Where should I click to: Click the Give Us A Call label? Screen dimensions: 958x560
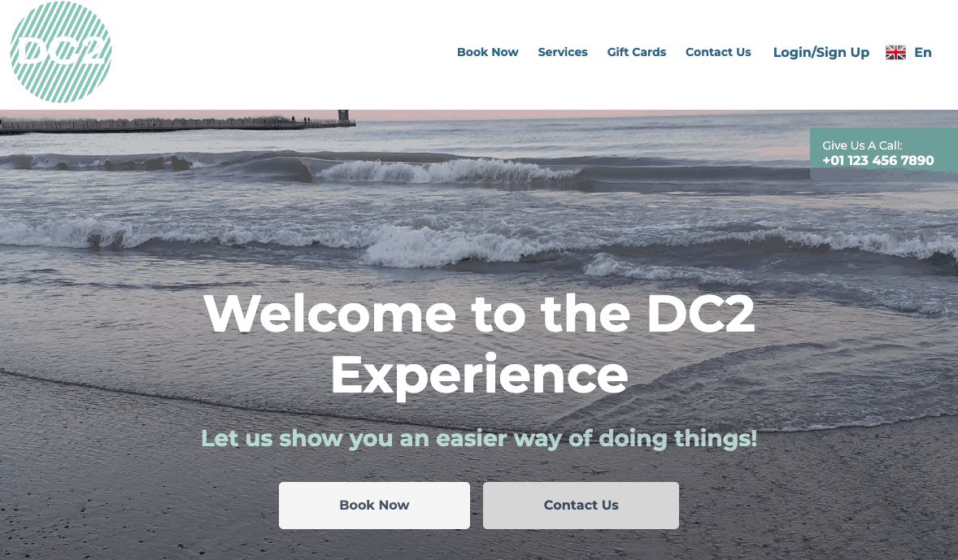[x=862, y=145]
